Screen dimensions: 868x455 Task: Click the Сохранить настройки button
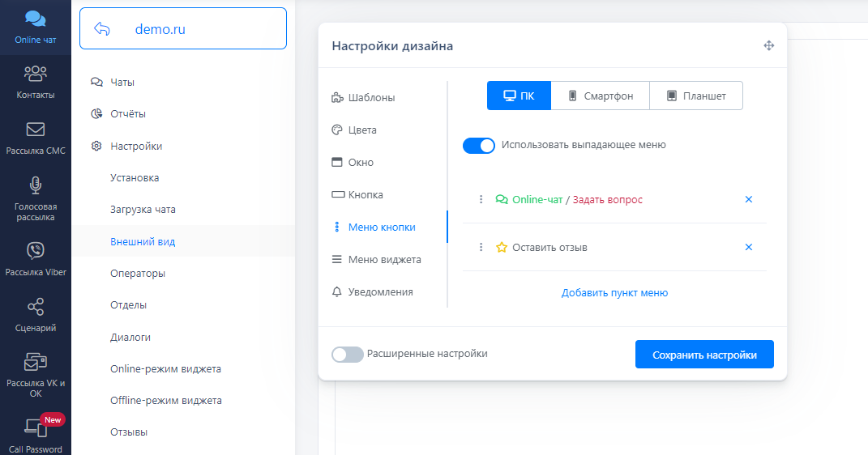(704, 355)
